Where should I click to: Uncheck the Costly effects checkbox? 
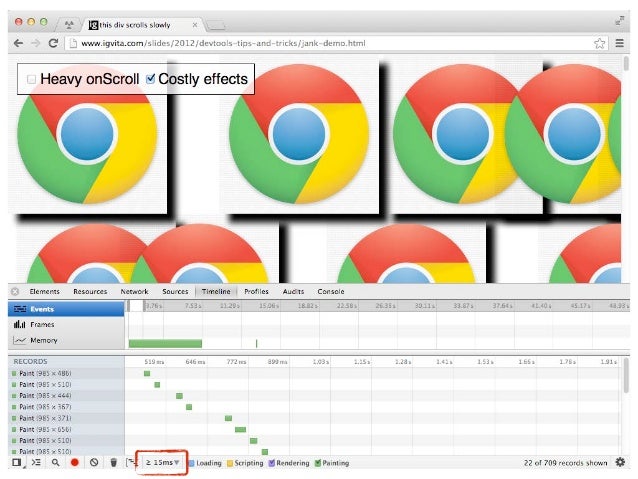(151, 79)
